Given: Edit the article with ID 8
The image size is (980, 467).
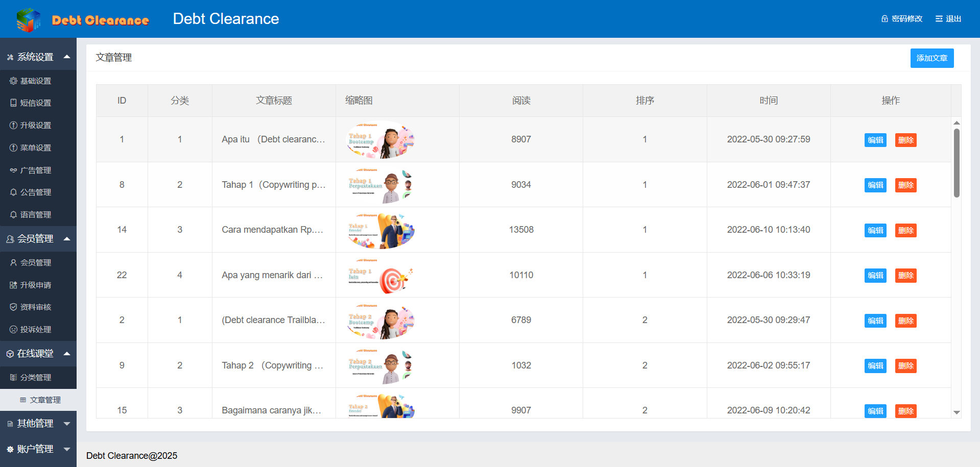Looking at the screenshot, I should coord(875,185).
